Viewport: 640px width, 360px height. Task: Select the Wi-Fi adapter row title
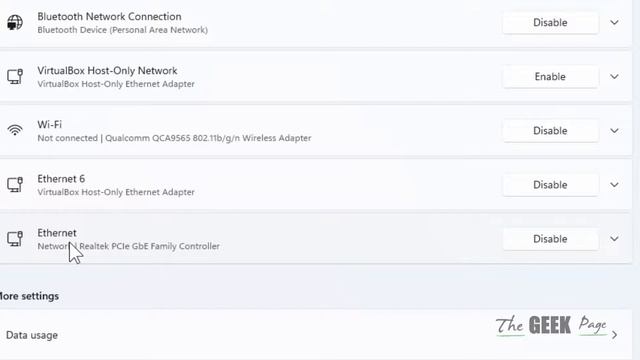[49, 124]
